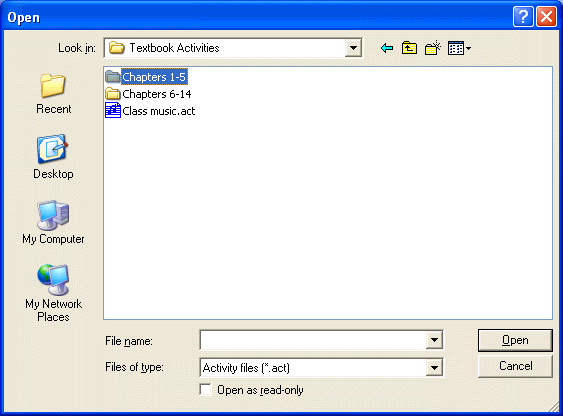Viewport: 563px width, 416px height.
Task: Click the Class music.act file icon
Action: pyautogui.click(x=113, y=111)
